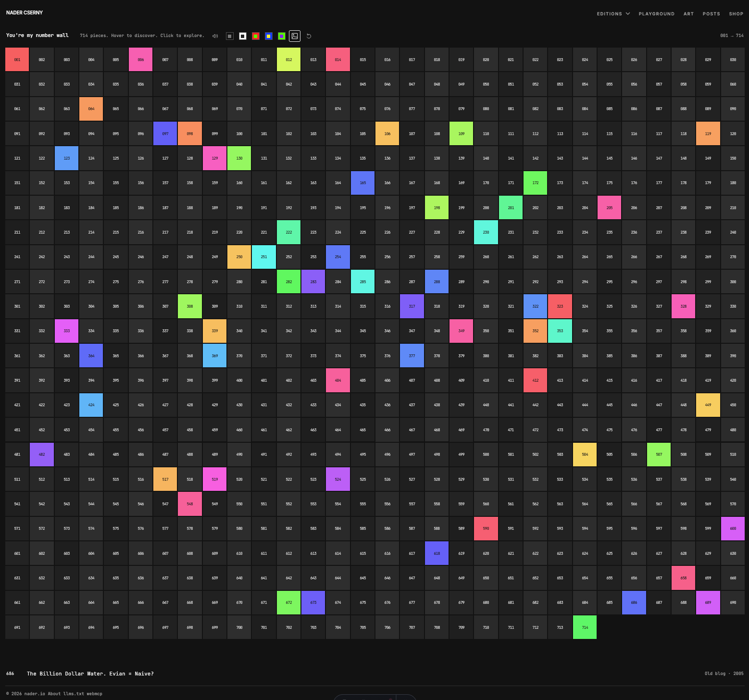Click the reset arrow icon

point(309,36)
